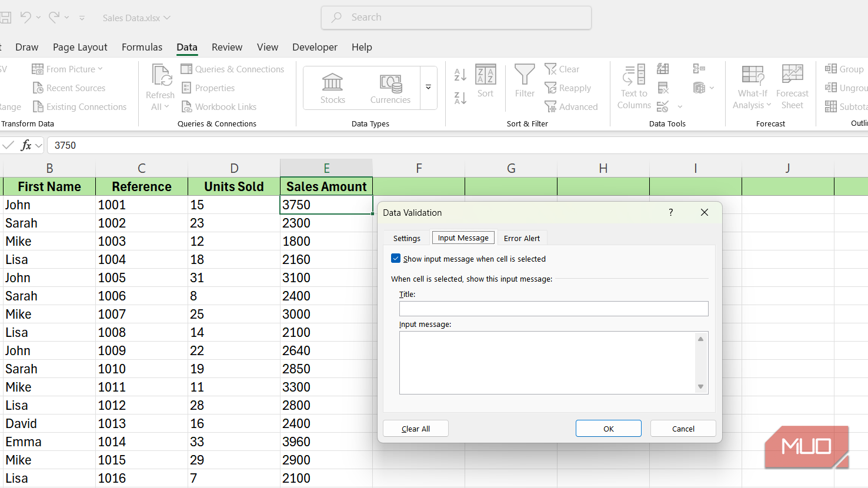Click the Title input field
Image resolution: width=868 pixels, height=488 pixels.
coord(554,309)
